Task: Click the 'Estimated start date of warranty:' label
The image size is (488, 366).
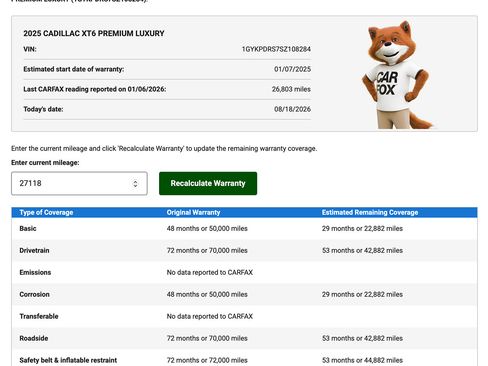Action: (74, 69)
